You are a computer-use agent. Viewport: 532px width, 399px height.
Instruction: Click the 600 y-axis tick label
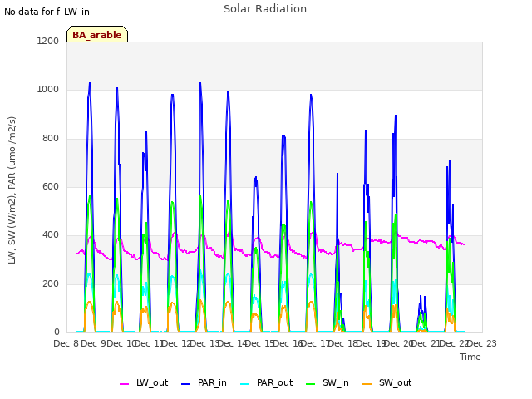click(50, 186)
